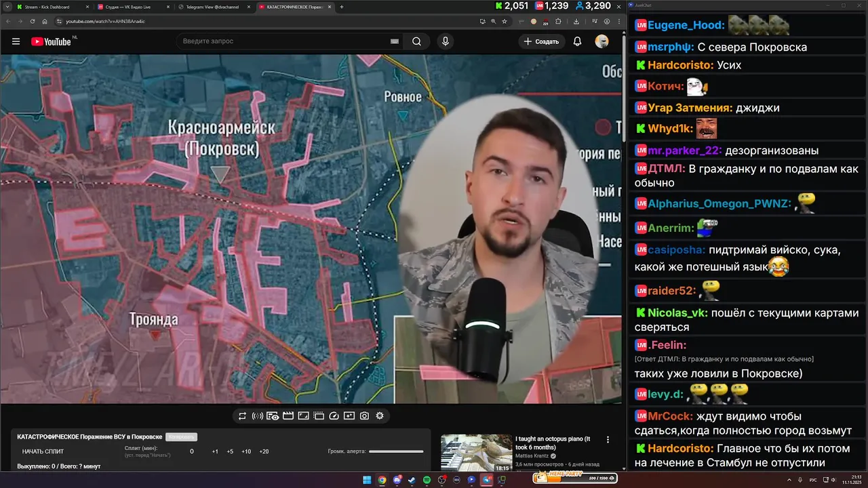Image resolution: width=868 pixels, height=488 pixels.
Task: Go to YouTube home via logo
Action: coord(51,41)
